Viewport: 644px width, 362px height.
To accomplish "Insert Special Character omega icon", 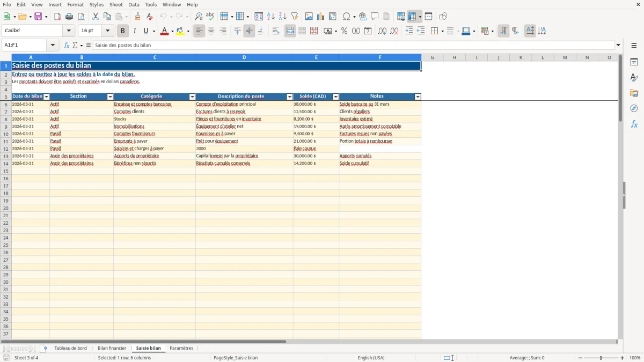I will click(347, 17).
